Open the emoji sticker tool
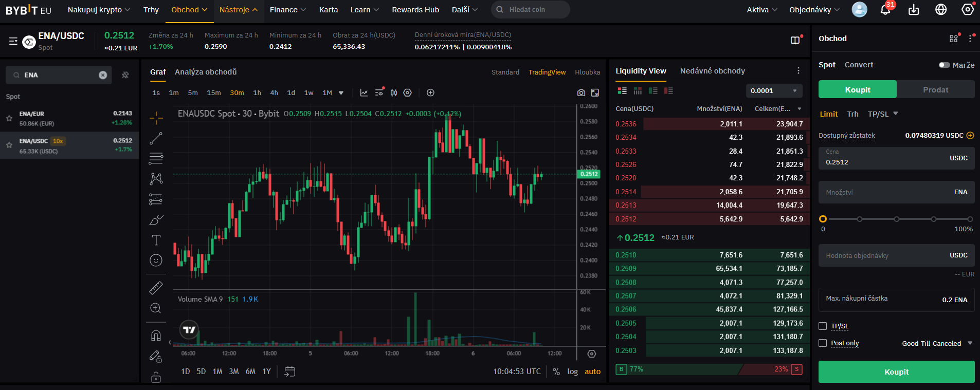Screen dimensions: 980x390 tap(156, 261)
